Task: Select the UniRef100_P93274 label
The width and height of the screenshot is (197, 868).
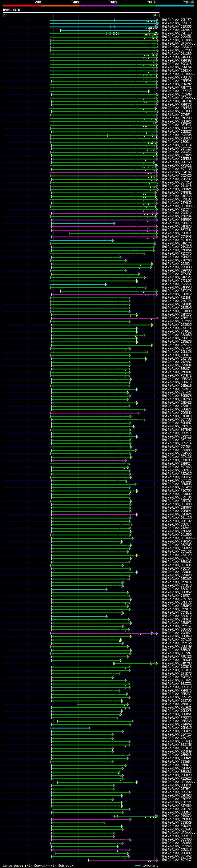Action: click(177, 284)
